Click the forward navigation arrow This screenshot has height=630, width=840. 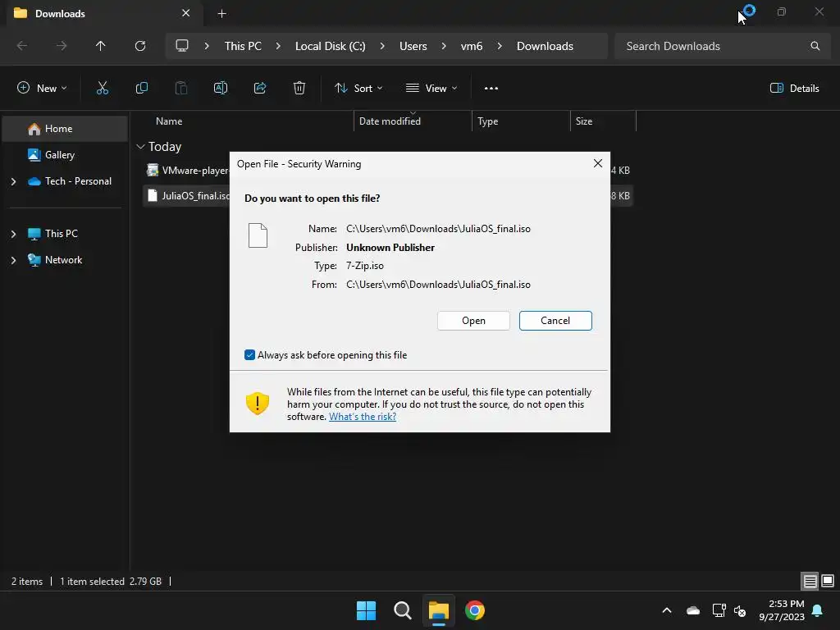pyautogui.click(x=62, y=46)
